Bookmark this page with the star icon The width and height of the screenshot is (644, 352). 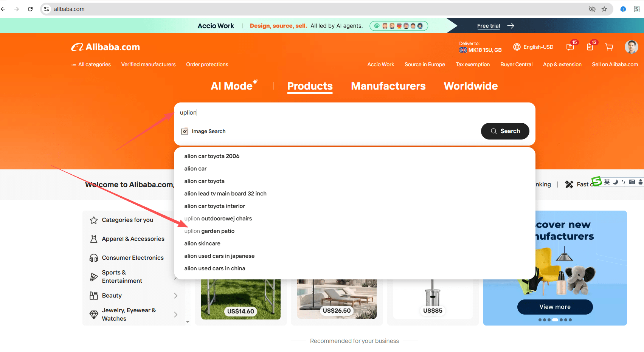[x=604, y=9]
